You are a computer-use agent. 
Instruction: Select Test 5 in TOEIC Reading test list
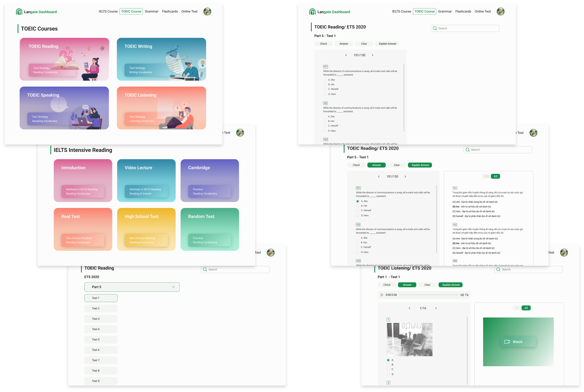tap(101, 340)
